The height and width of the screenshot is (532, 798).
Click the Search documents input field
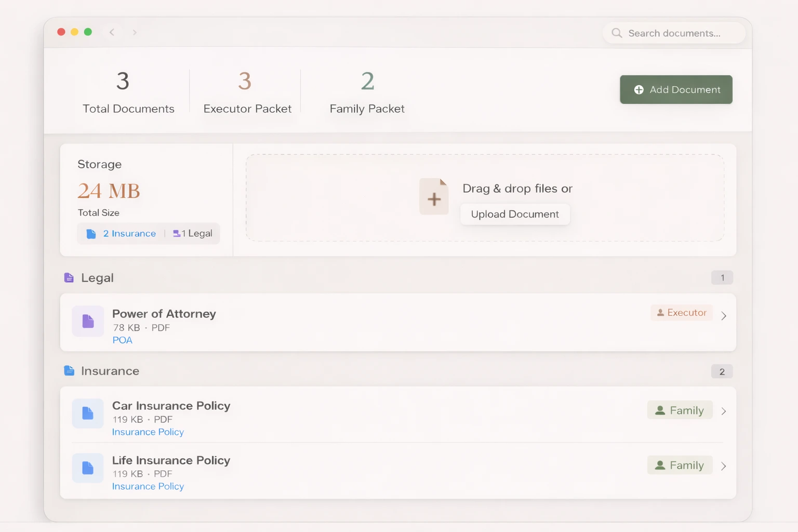(675, 33)
